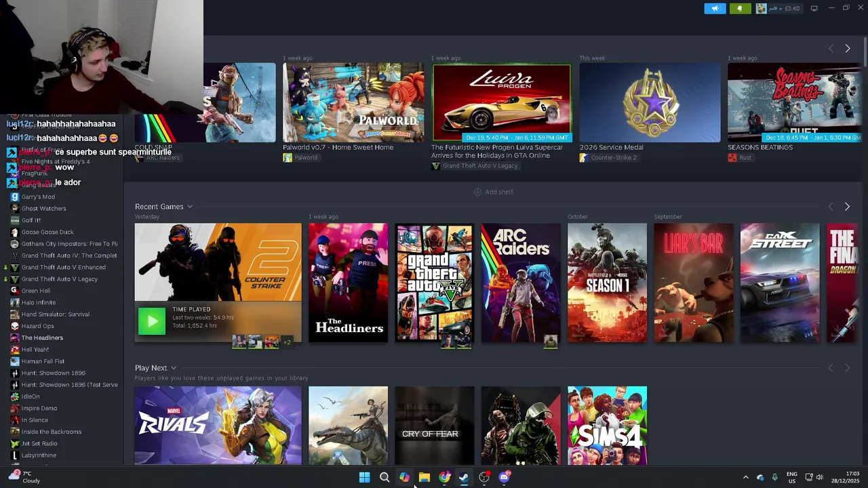This screenshot has width=868, height=488.
Task: Open Marvel Rivals in Play Next
Action: point(218,426)
